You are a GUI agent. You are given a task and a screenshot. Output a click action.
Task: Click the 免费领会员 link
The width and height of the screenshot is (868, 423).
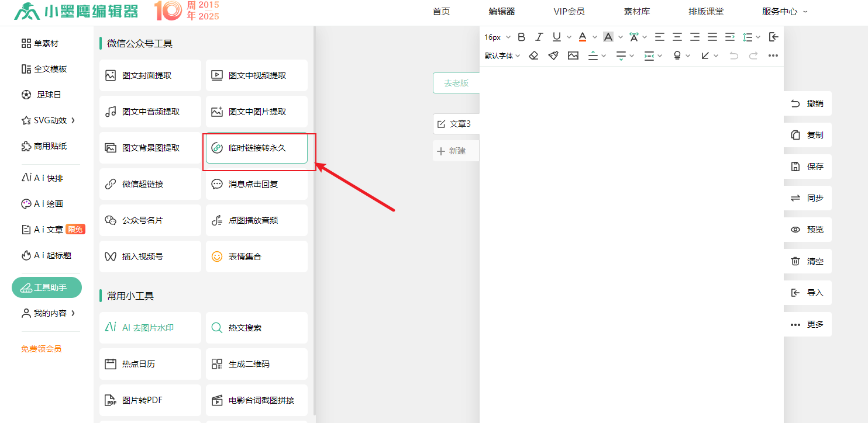(42, 349)
